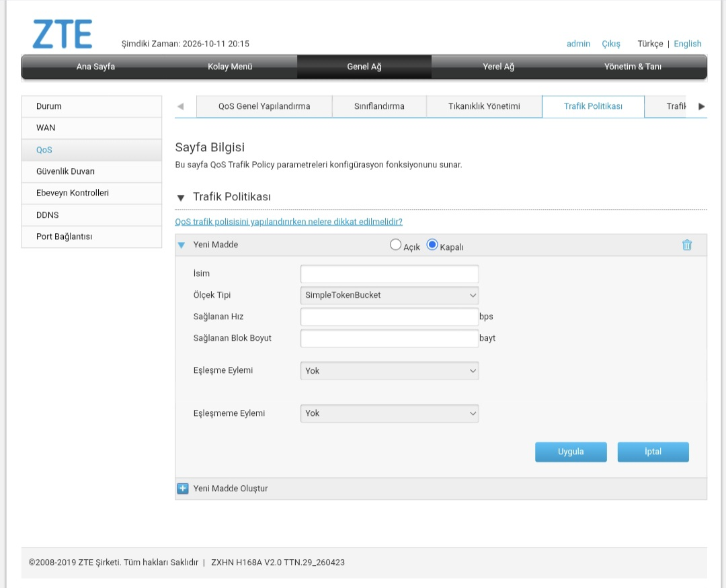The width and height of the screenshot is (726, 588).
Task: Click the Şimdiki Zaman date text
Action: (x=186, y=44)
